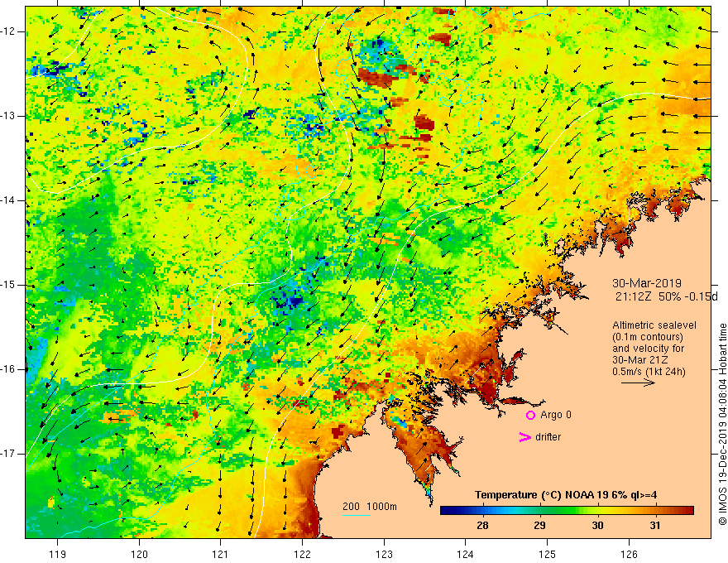Click the '200 1000m' depth label
728x563 pixels.
tap(370, 507)
